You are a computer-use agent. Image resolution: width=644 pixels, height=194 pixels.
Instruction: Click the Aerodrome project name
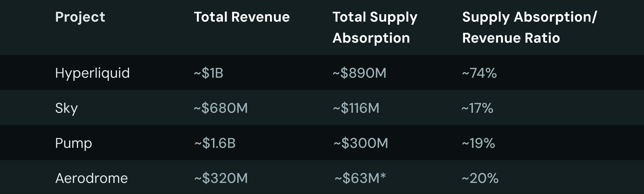(92, 178)
